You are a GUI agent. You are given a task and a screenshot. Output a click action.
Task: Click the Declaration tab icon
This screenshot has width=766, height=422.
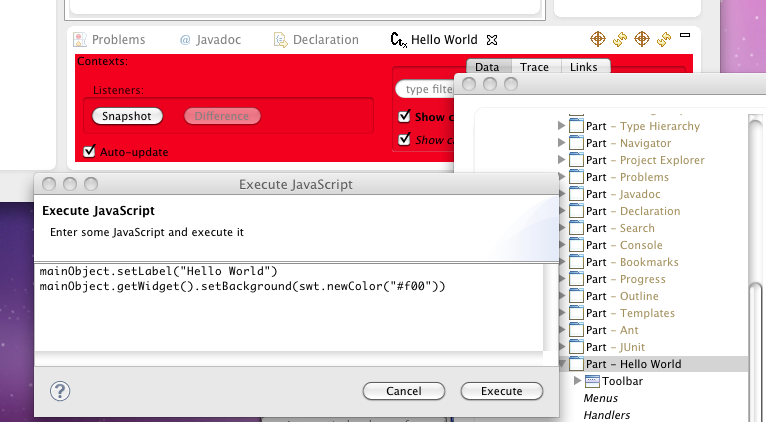point(282,40)
